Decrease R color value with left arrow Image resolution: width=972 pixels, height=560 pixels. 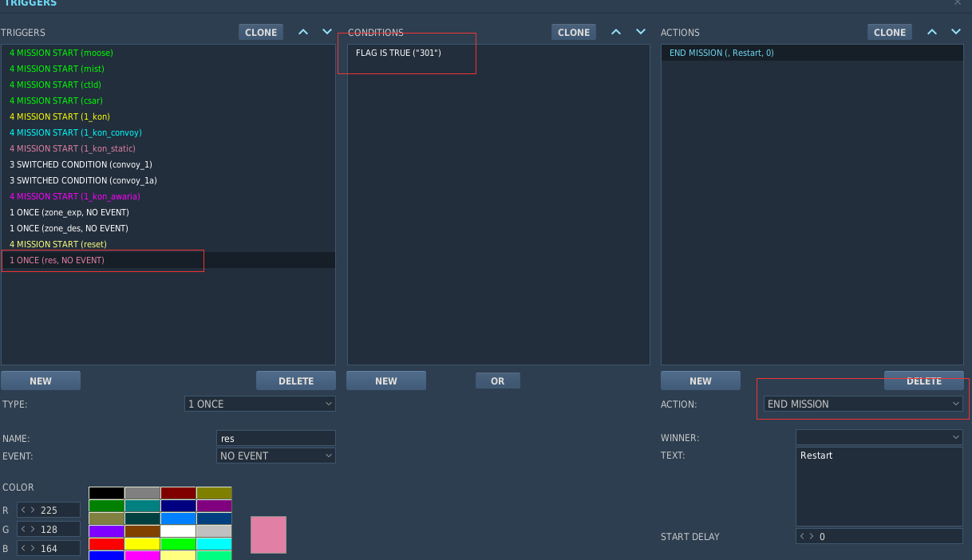23,511
